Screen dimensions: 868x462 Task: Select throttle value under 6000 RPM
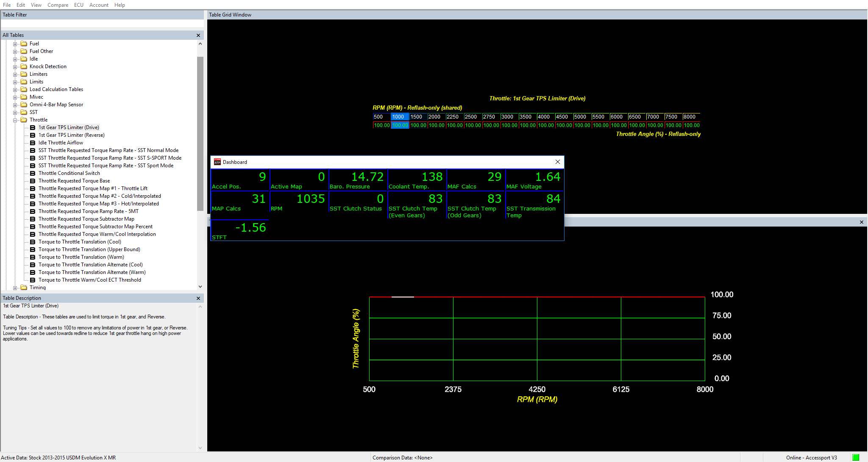click(618, 125)
